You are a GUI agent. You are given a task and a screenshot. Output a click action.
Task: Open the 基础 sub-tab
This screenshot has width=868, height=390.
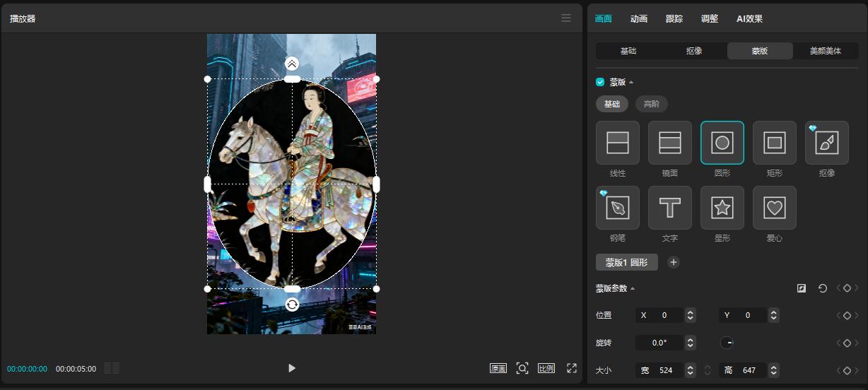pos(628,51)
